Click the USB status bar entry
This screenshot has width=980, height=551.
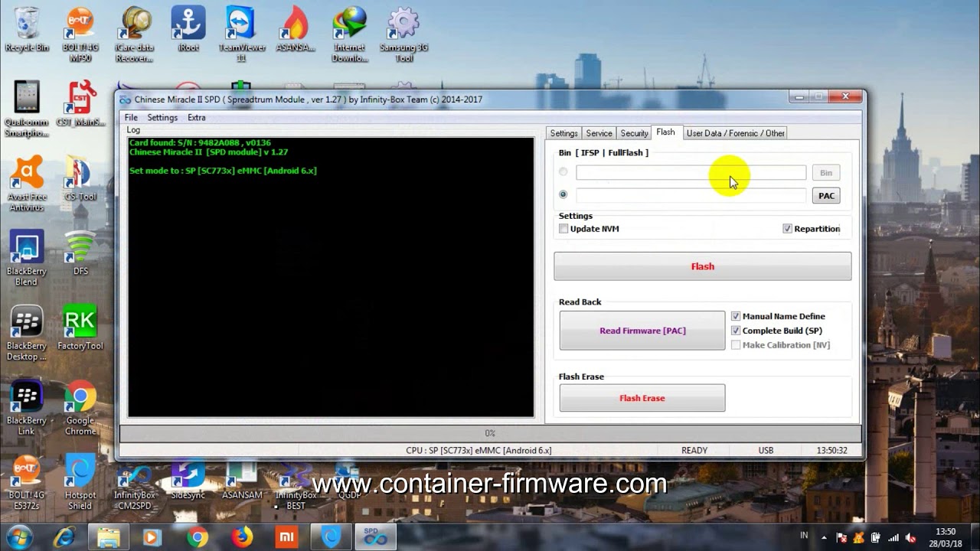(x=766, y=451)
